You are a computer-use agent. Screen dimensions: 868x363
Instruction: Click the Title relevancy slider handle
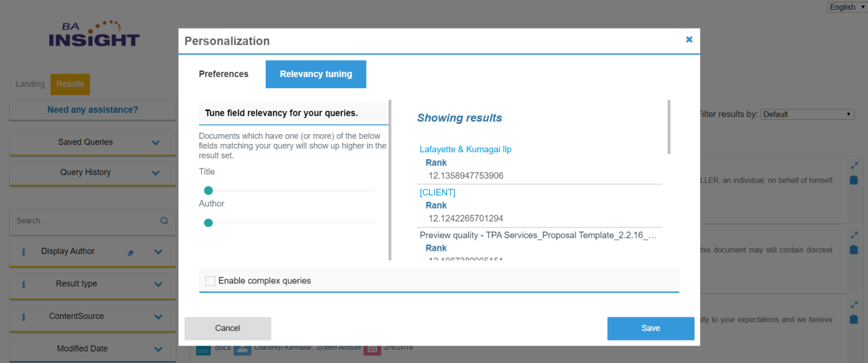click(208, 191)
